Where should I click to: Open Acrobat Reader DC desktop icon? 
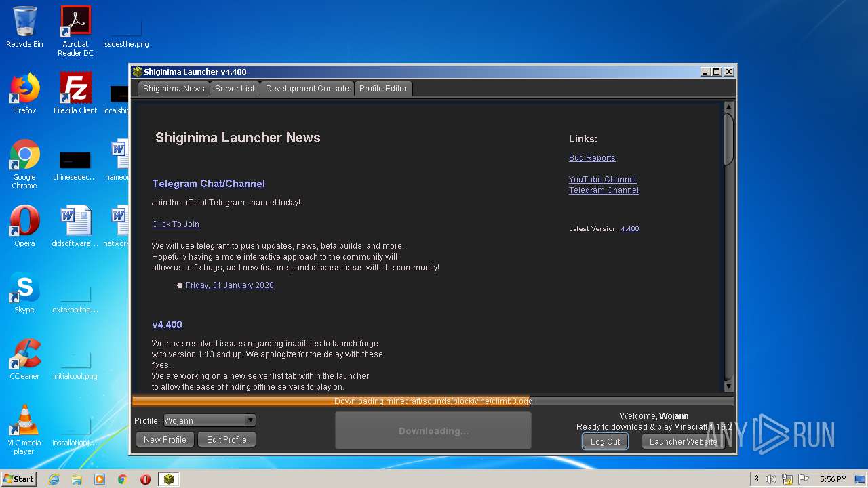[75, 31]
